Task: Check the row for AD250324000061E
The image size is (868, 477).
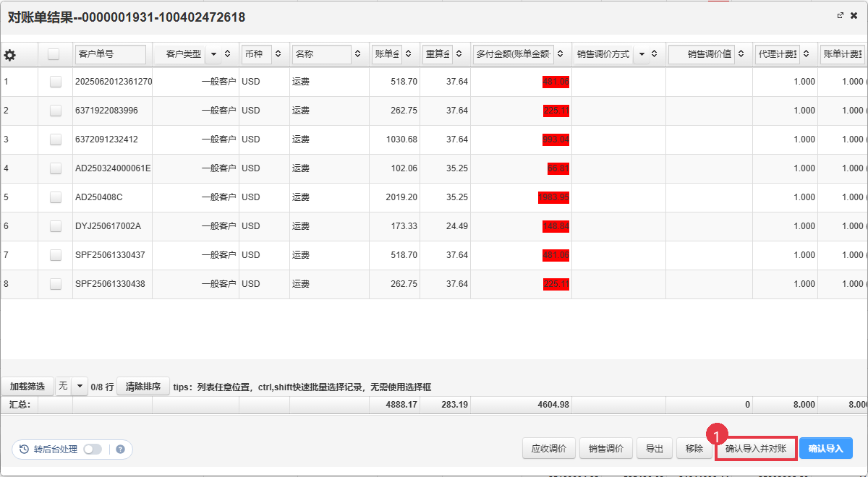Action: pyautogui.click(x=56, y=169)
